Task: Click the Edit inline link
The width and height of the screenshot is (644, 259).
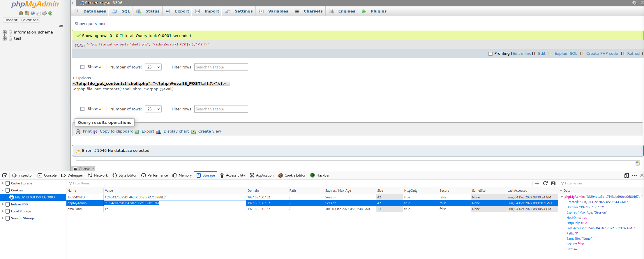Action: (x=522, y=54)
